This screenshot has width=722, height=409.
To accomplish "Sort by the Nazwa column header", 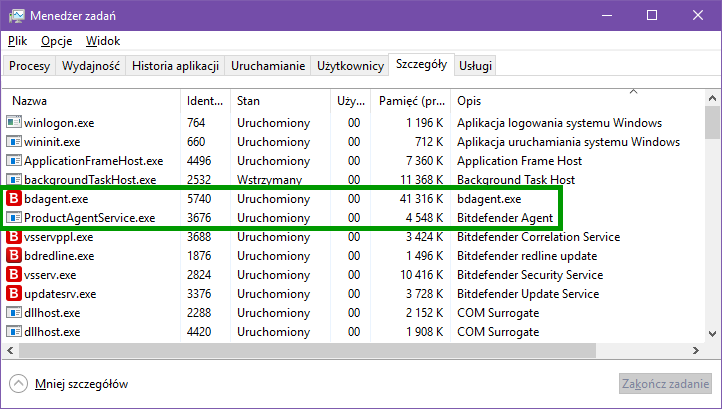I will pyautogui.click(x=92, y=101).
